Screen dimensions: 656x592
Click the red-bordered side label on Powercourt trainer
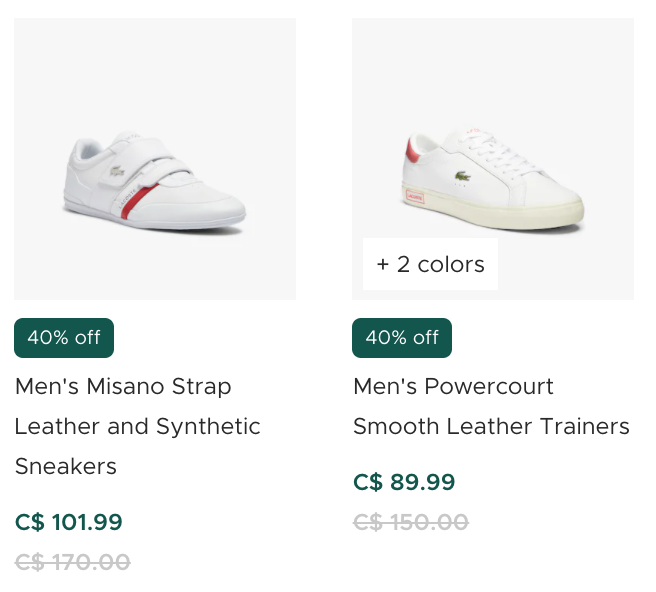coord(413,197)
